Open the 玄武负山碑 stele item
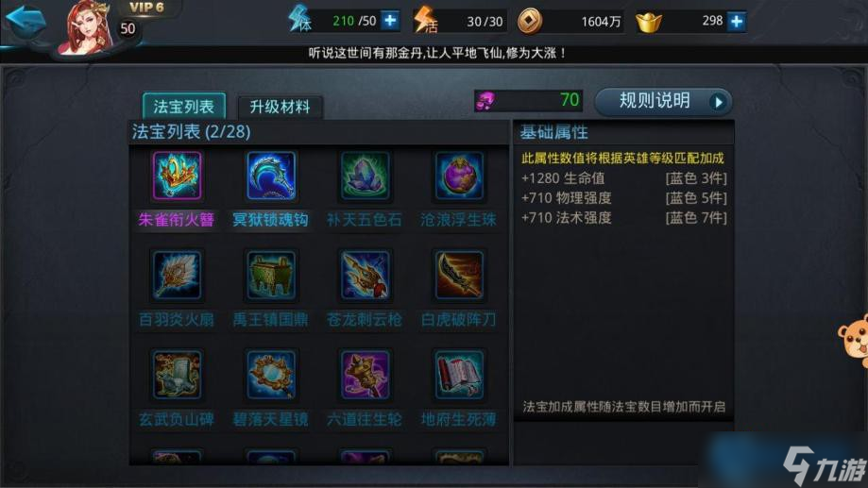 point(178,375)
